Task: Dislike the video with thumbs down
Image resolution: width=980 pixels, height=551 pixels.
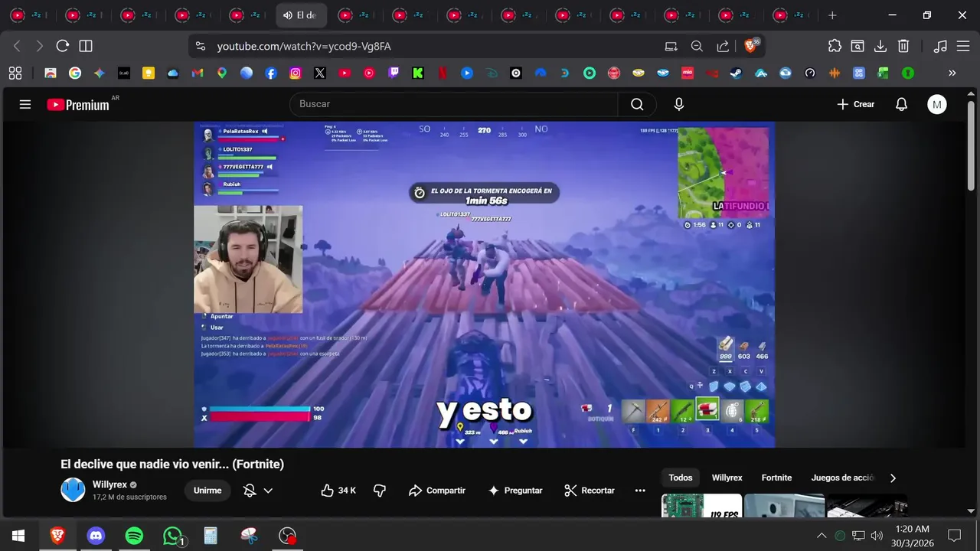Action: (379, 491)
